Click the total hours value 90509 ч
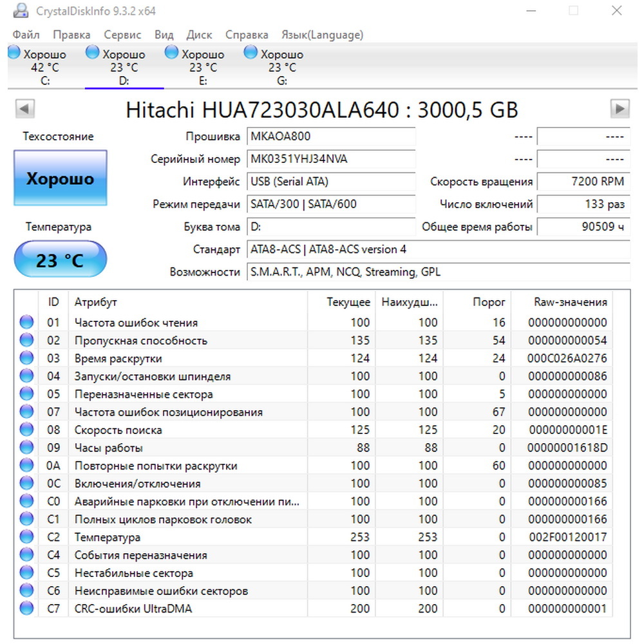The image size is (644, 644). click(583, 227)
